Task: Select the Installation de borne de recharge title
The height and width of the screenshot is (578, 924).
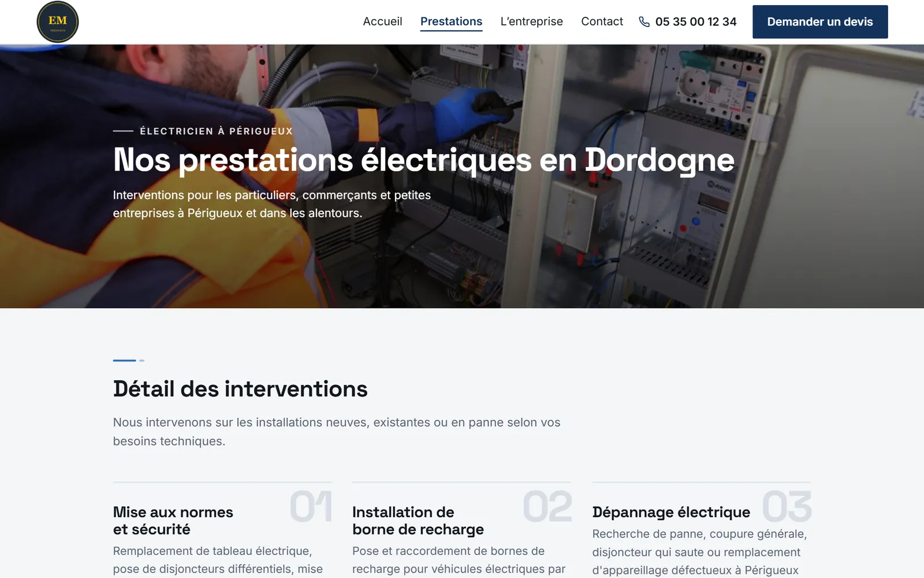Action: click(x=418, y=521)
